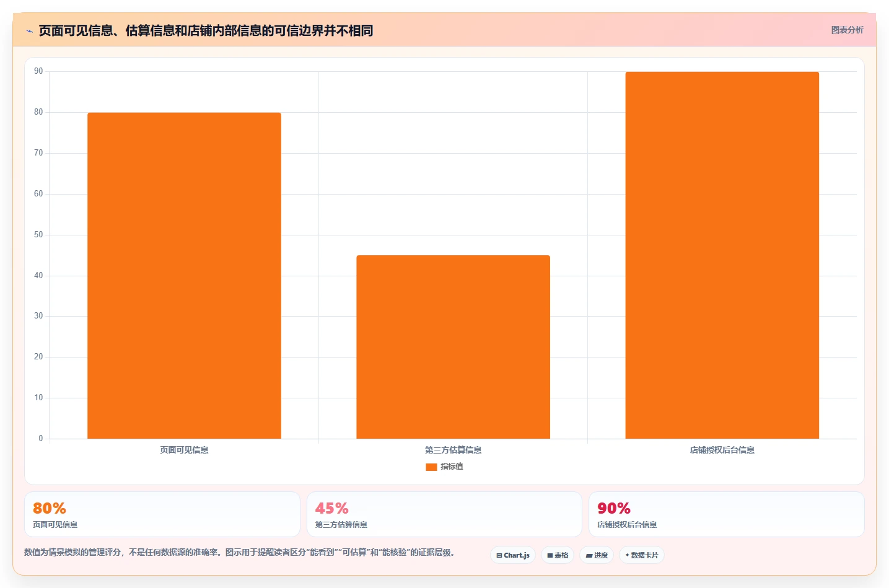Click the 进度 tag chip
The height and width of the screenshot is (588, 889).
click(x=597, y=555)
